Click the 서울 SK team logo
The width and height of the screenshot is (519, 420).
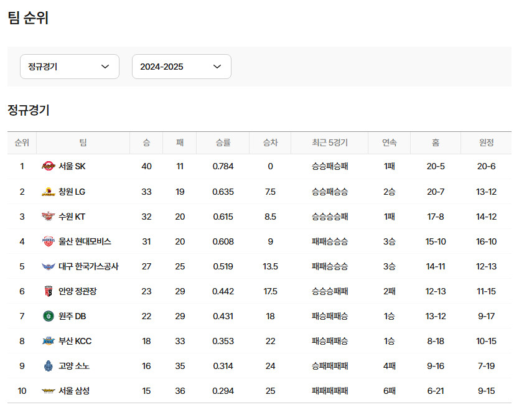click(48, 166)
